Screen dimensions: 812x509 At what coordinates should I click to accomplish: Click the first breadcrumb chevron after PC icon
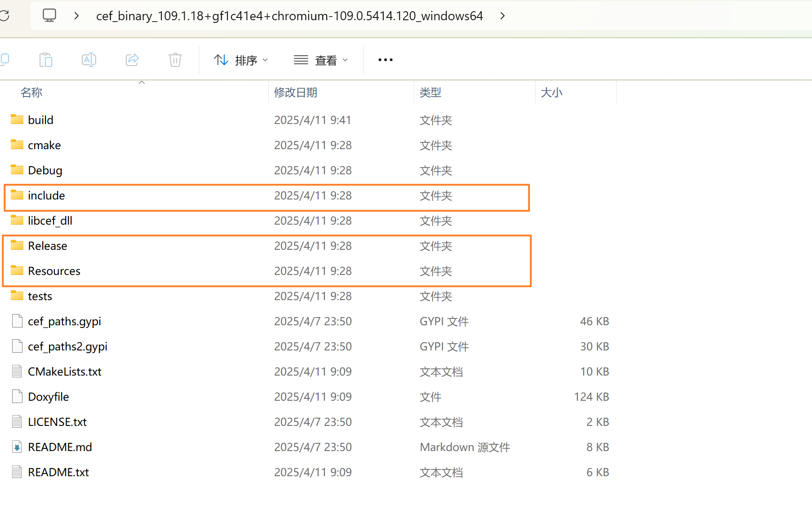pyautogui.click(x=76, y=15)
